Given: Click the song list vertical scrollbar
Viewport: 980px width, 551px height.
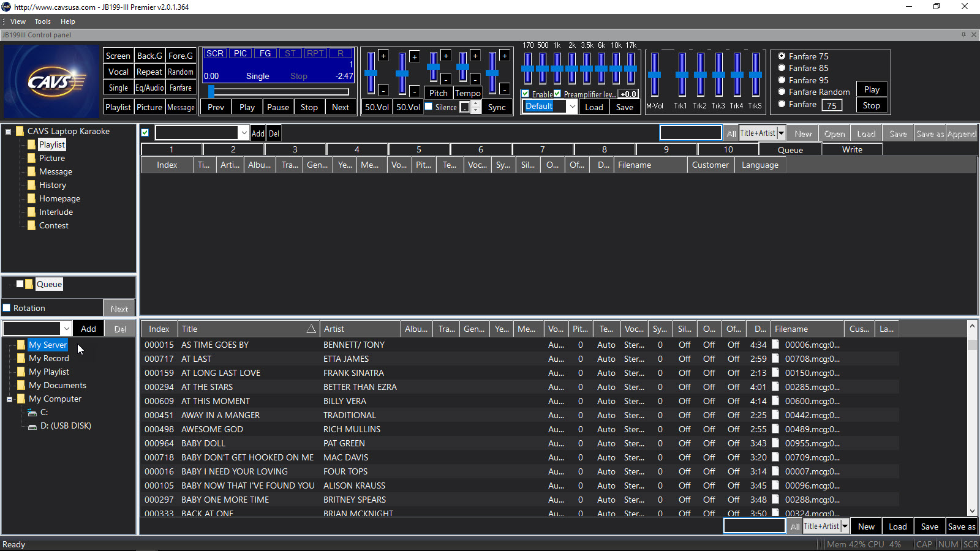Looking at the screenshot, I should pos(972,419).
